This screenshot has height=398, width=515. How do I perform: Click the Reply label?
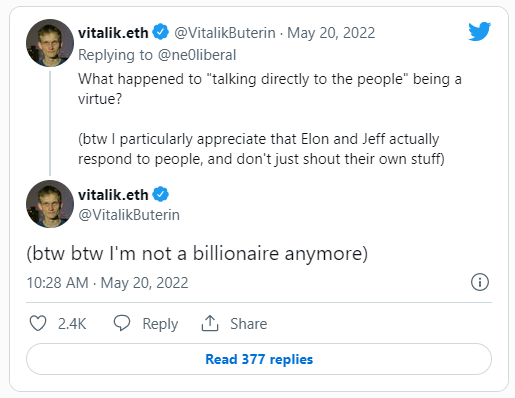coord(160,324)
